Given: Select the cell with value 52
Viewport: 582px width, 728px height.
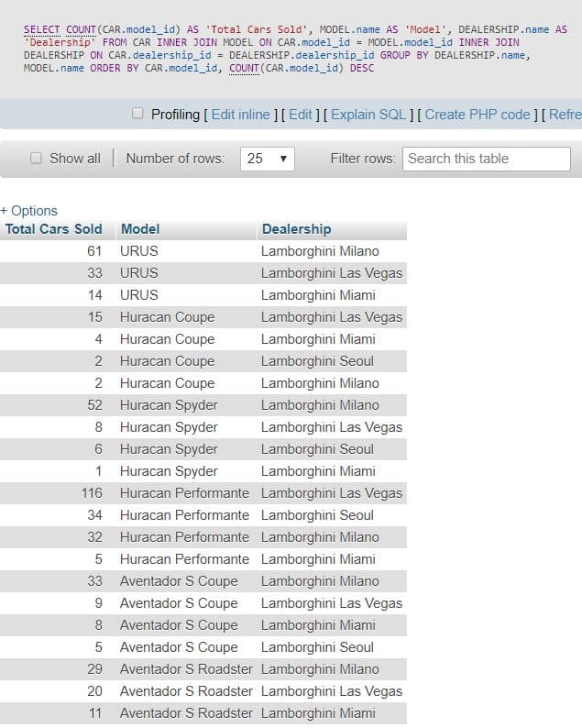Looking at the screenshot, I should [x=94, y=405].
